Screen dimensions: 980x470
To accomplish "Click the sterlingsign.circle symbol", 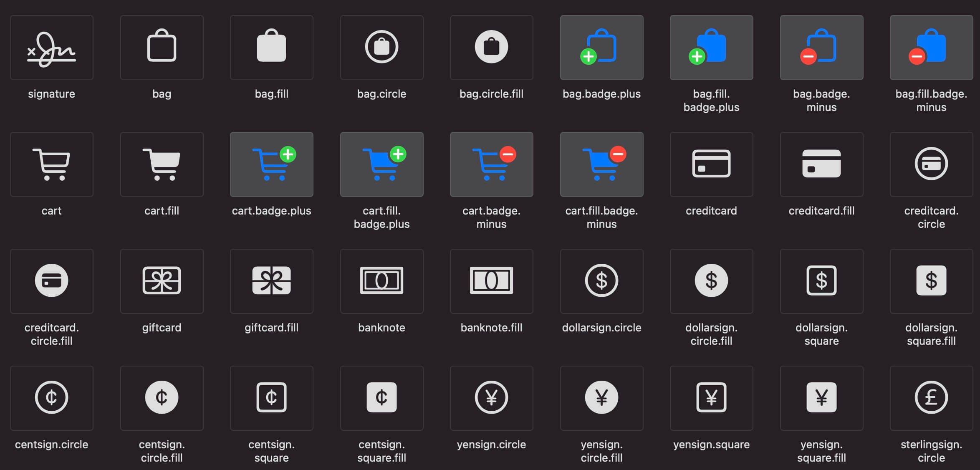I will click(x=931, y=398).
